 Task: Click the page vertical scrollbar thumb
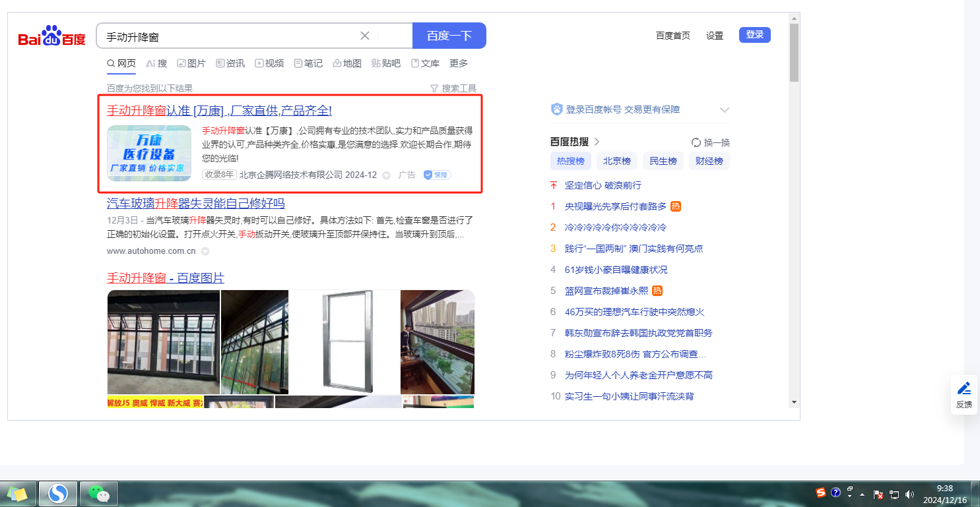coord(794,54)
